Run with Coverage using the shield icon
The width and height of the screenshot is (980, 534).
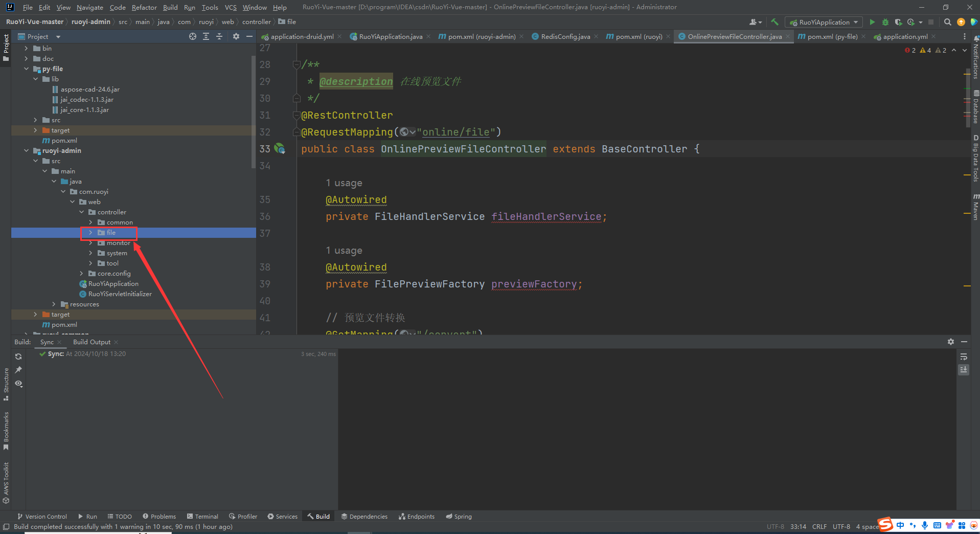click(898, 22)
